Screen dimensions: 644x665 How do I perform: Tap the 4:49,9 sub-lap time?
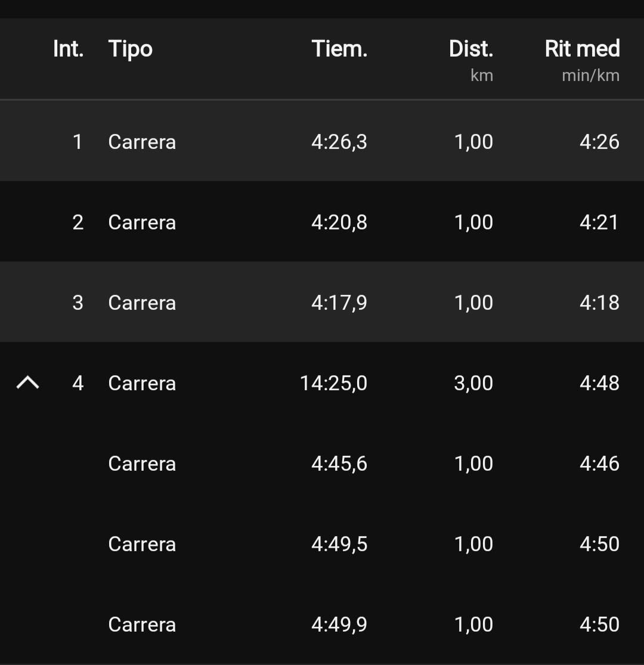[339, 624]
